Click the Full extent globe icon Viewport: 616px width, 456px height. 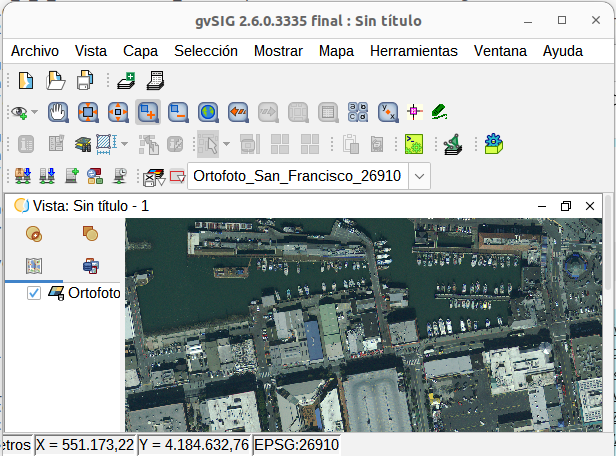click(x=208, y=113)
